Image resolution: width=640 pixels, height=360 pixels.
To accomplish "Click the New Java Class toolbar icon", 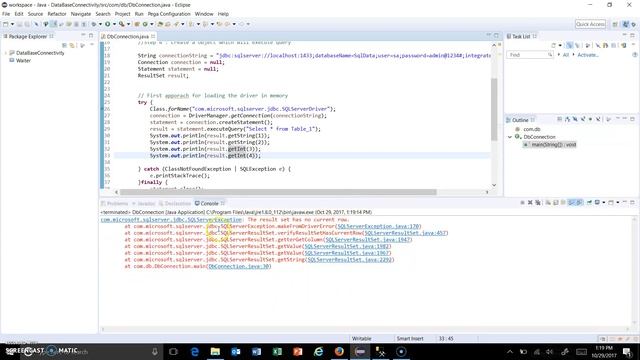I will [145, 24].
